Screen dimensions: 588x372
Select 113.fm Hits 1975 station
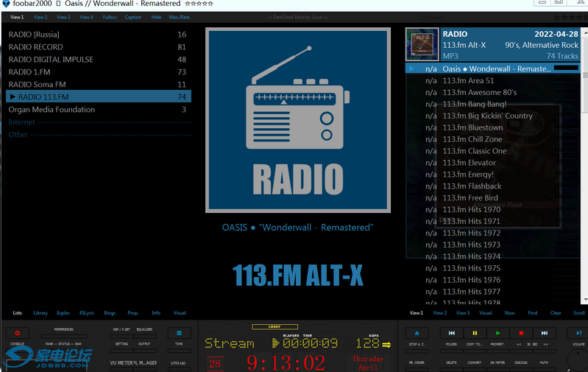point(493,268)
